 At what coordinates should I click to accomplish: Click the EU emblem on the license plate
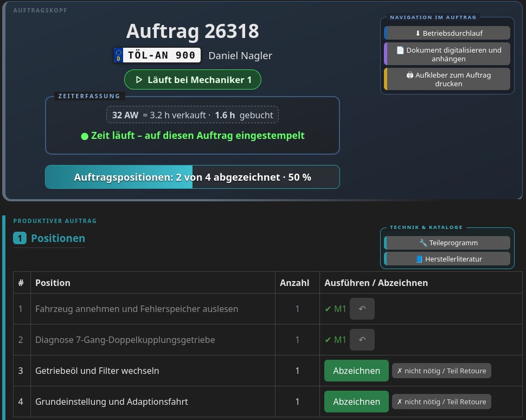pos(118,55)
